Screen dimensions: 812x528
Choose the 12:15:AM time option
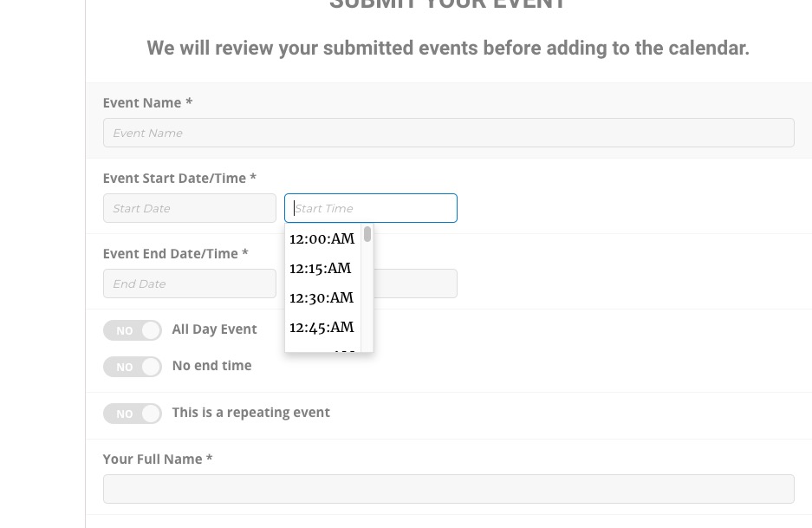(321, 269)
